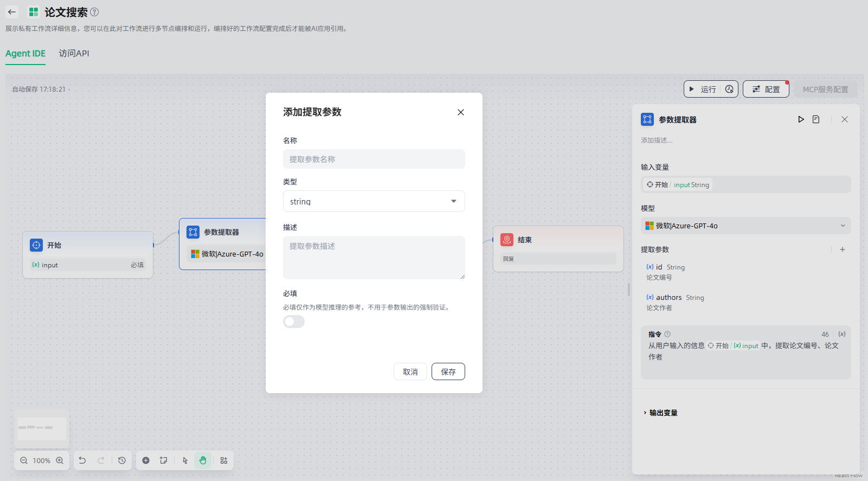Open the 类型 string dropdown

click(x=374, y=201)
